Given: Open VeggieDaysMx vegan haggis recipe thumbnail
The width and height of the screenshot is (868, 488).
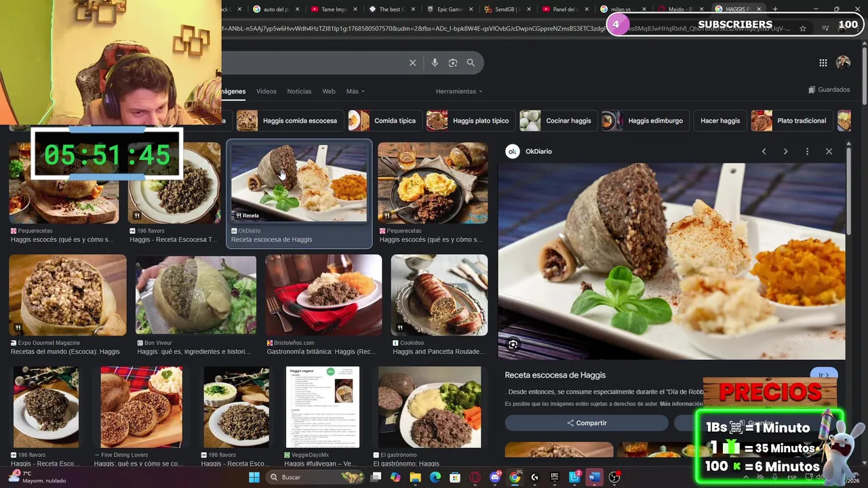Looking at the screenshot, I should click(x=322, y=407).
